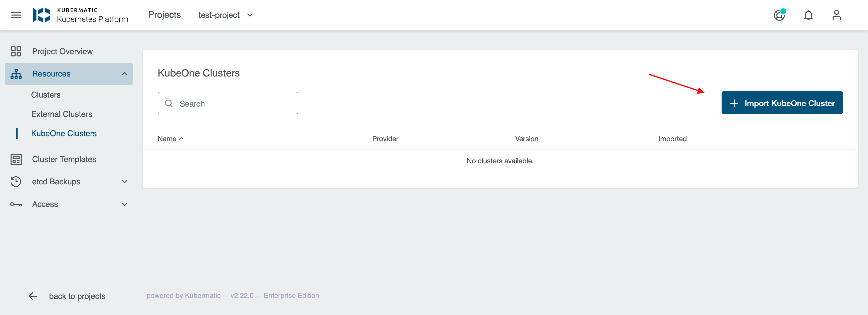Click the Search input field
Viewport: 868px width, 315px height.
click(x=228, y=103)
